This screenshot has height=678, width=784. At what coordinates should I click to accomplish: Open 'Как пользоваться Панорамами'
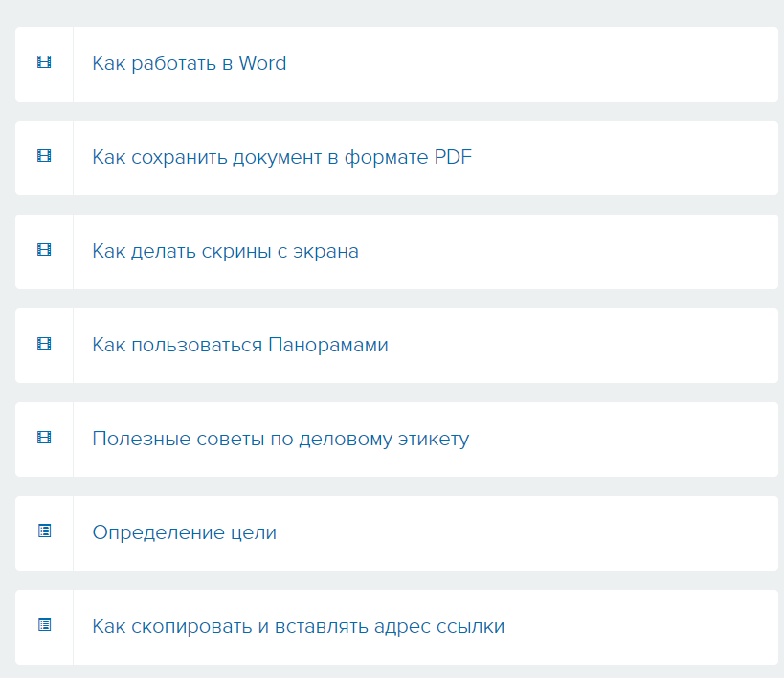(238, 345)
